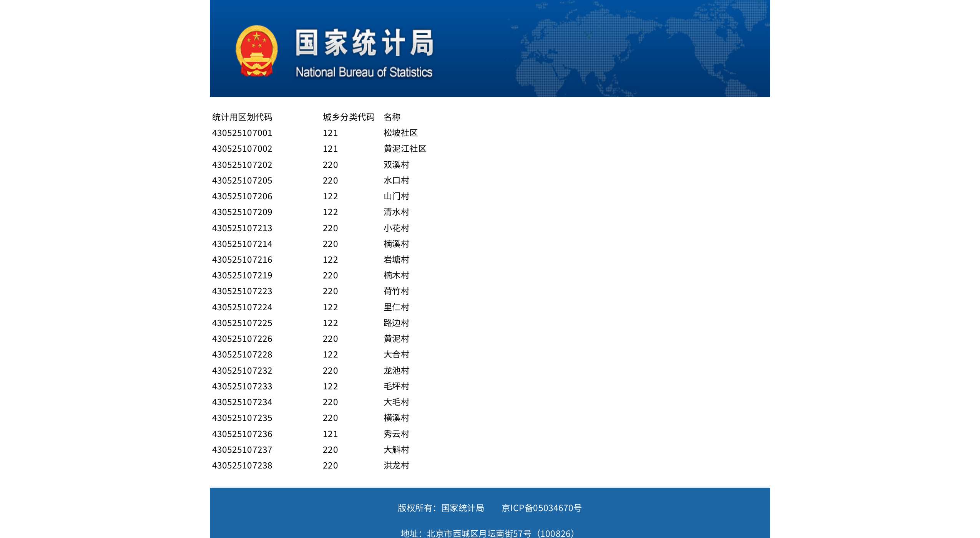Image resolution: width=980 pixels, height=538 pixels.
Task: Click the 国家统计局 banner title
Action: click(x=364, y=43)
